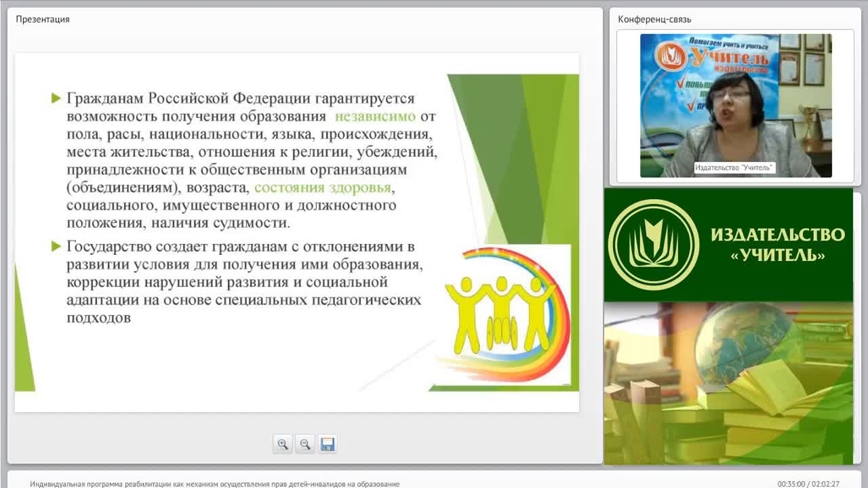The image size is (868, 488).
Task: Click the ИЗДАТЕЛЬСТВО «УЧИТЕЛЬ» green banner text
Action: (778, 245)
